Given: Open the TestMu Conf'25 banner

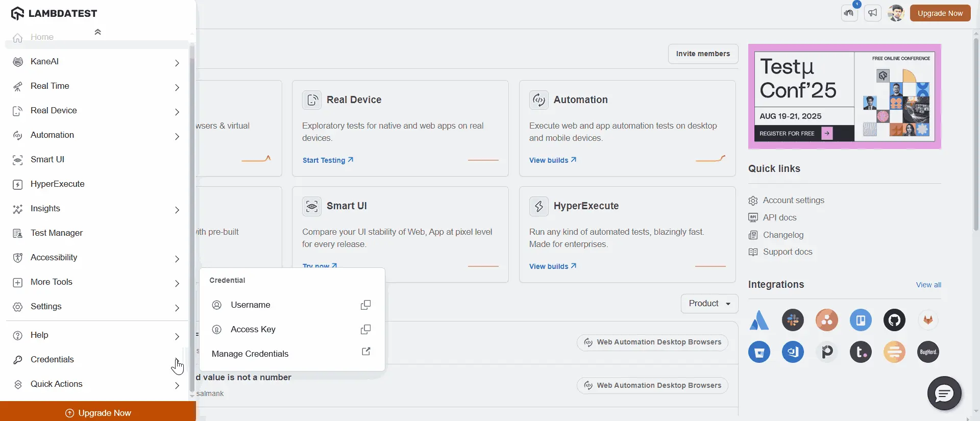Looking at the screenshot, I should 844,96.
